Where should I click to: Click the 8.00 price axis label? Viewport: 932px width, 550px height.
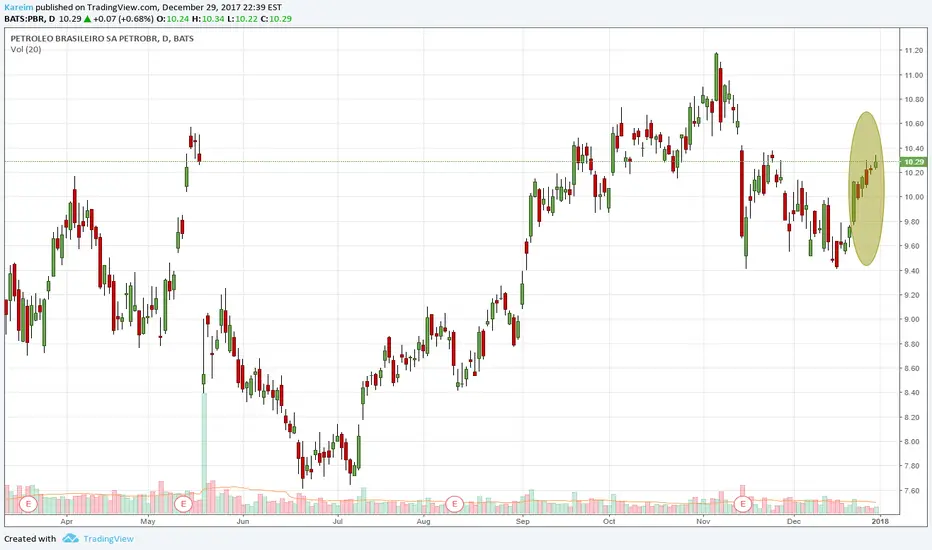click(x=914, y=442)
